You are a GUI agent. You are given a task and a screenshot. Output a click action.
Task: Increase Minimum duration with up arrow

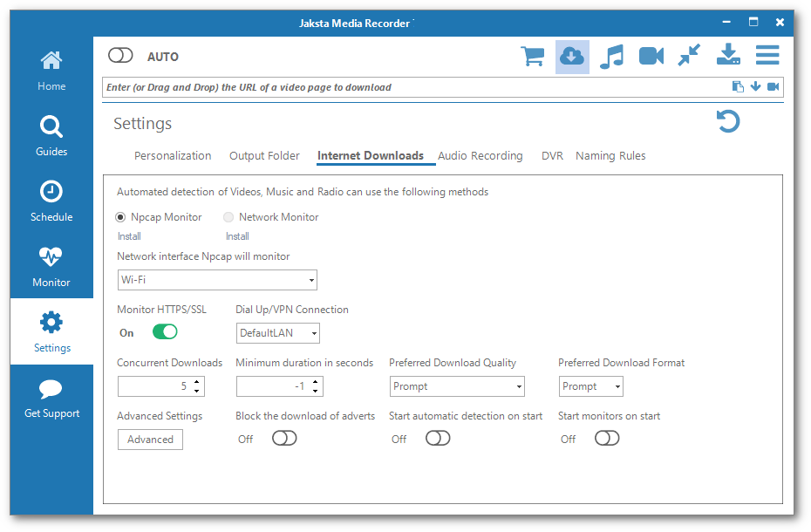(315, 382)
